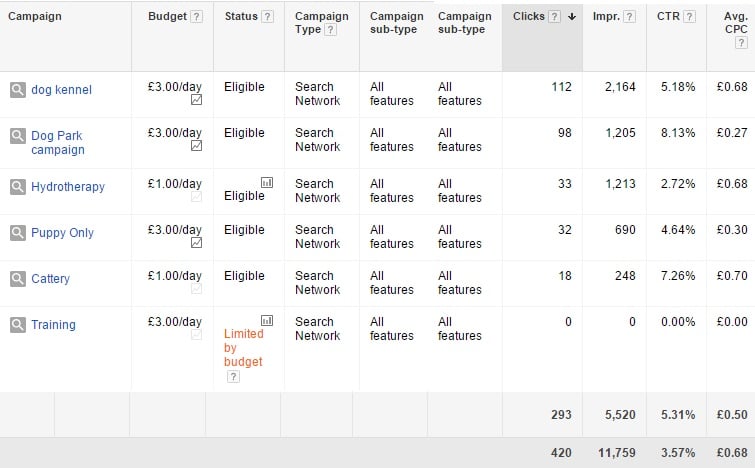Open the dog kennel campaign link
This screenshot has height=468, width=755.
[x=61, y=90]
